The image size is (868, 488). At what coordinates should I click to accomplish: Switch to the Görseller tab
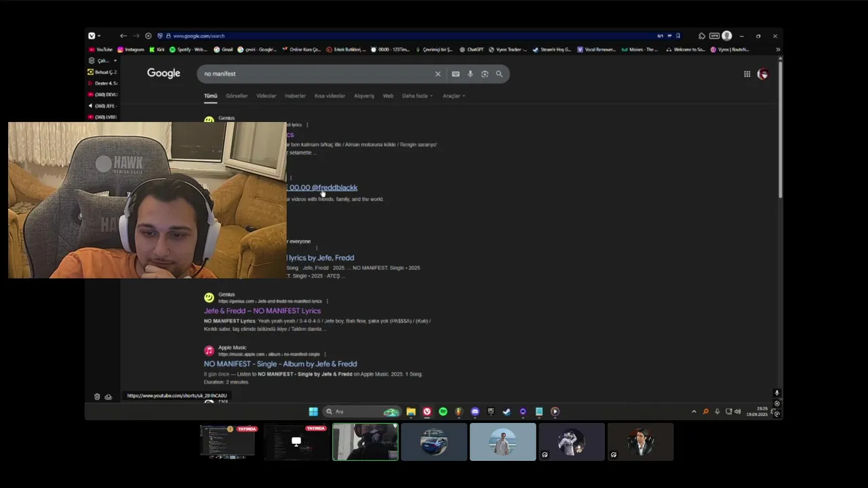(237, 96)
